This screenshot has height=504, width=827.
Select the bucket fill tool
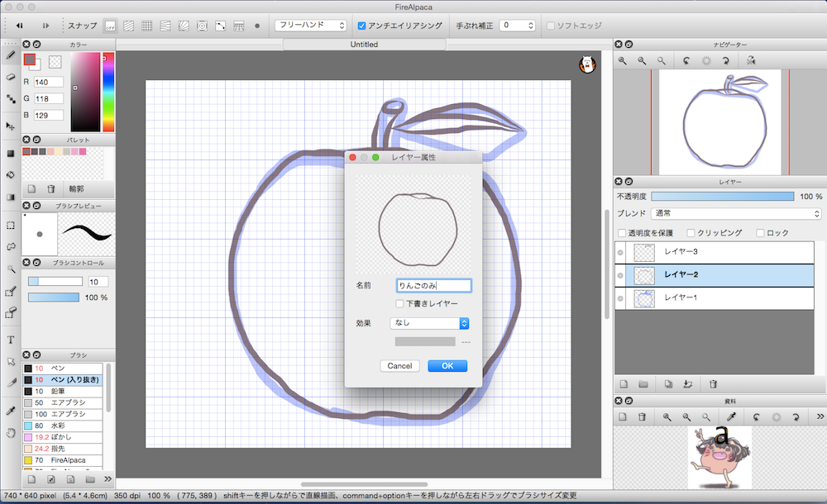tap(11, 175)
